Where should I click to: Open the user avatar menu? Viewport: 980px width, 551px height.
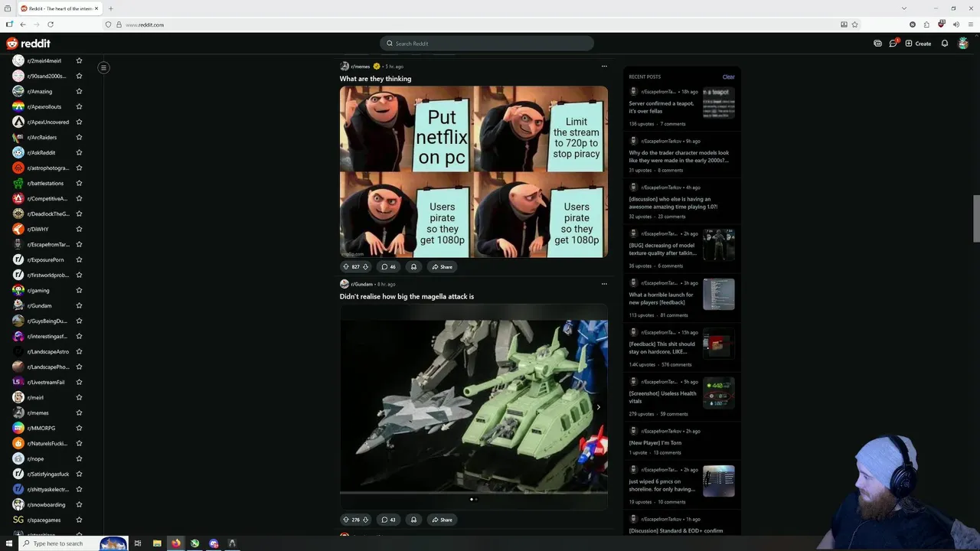(963, 44)
